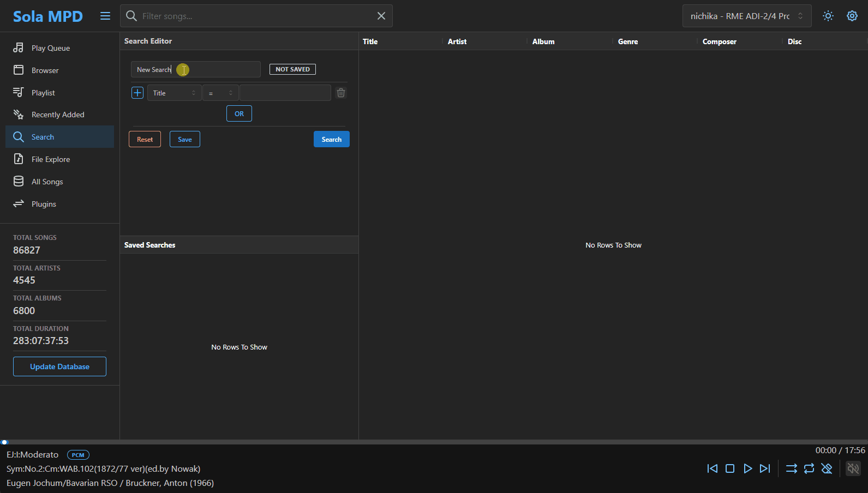Screen dimensions: 868x493
Task: Expand the nichika - RME ADI-2/4 profile selector
Action: pyautogui.click(x=746, y=16)
